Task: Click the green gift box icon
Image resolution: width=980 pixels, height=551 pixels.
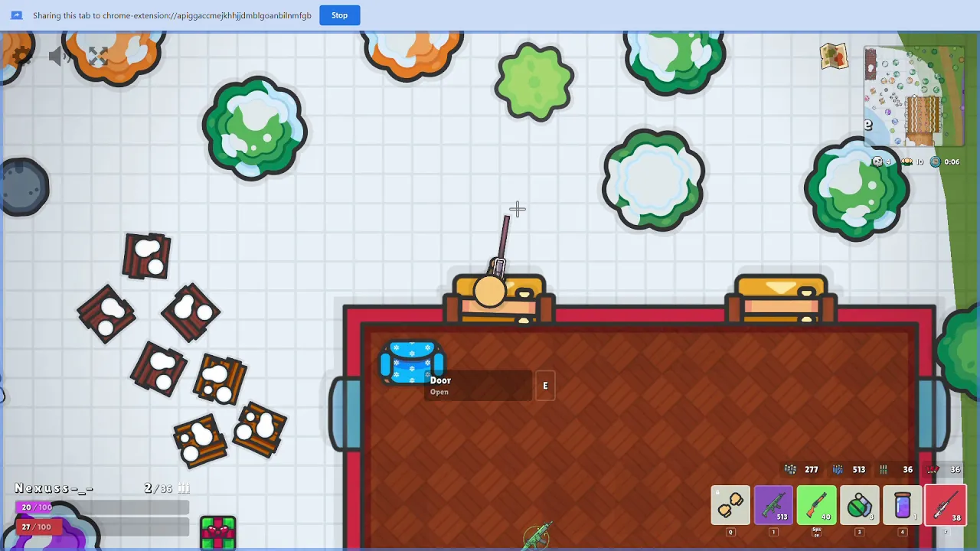Action: coord(217,533)
